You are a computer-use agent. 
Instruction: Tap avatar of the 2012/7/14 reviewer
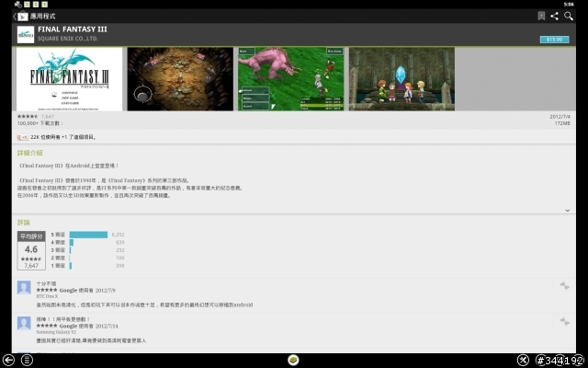[24, 323]
